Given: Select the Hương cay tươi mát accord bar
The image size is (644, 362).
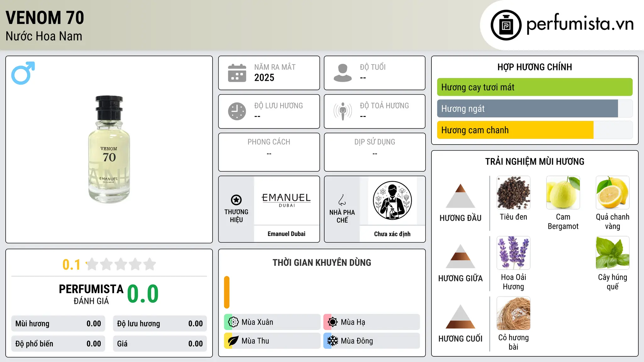Looking at the screenshot, I should click(x=535, y=87).
